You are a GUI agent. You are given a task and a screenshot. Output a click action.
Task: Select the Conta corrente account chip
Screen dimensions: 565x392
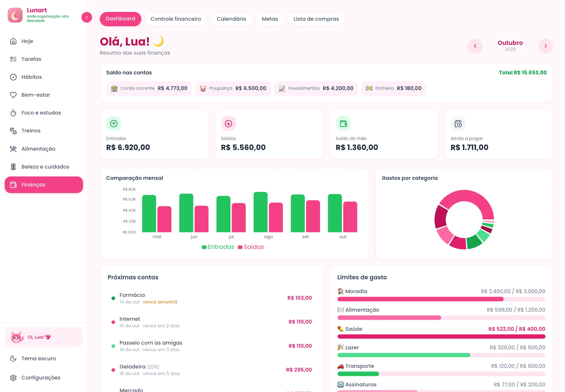[149, 89]
